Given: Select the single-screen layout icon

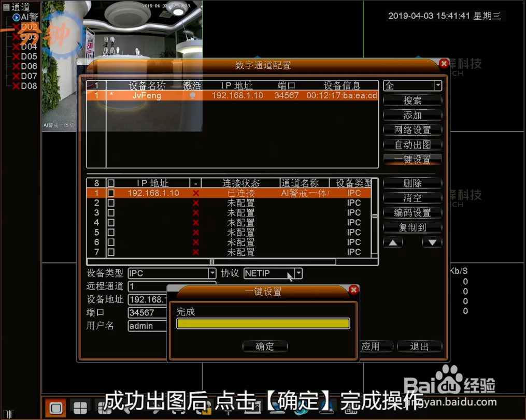Looking at the screenshot, I should (55, 409).
